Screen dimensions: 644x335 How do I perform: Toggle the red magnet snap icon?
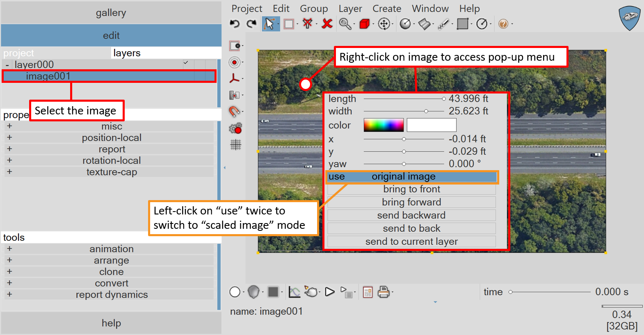click(x=234, y=111)
